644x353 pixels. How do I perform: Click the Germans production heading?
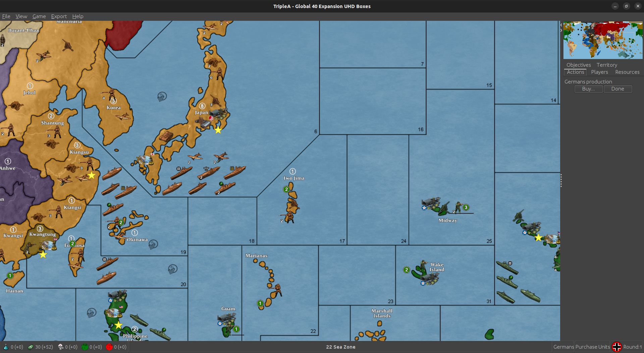pos(588,81)
